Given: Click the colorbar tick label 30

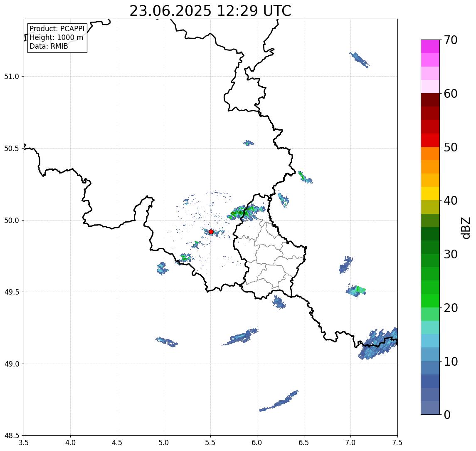Looking at the screenshot, I should point(450,254).
